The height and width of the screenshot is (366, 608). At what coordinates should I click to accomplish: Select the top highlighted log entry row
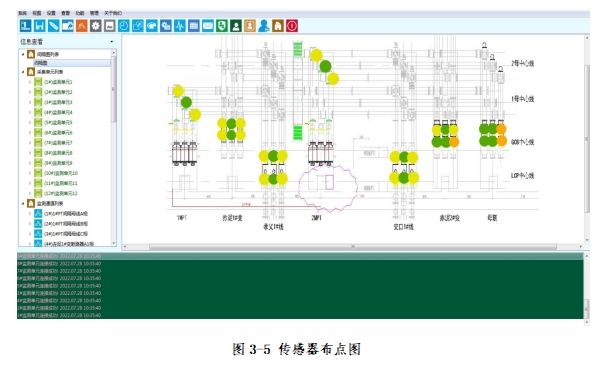tap(300, 256)
